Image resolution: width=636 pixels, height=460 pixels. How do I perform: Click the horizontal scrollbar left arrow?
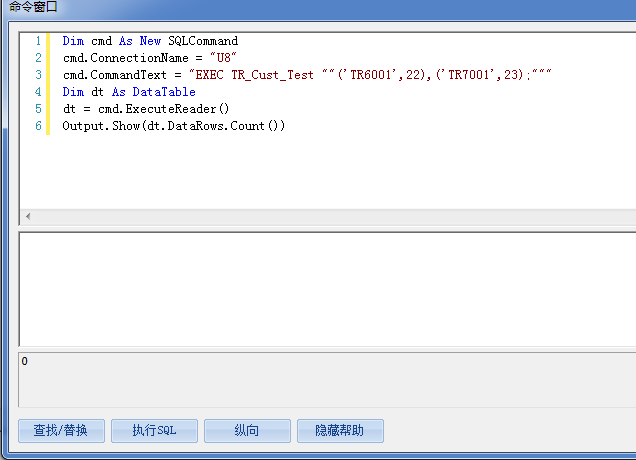[x=27, y=217]
